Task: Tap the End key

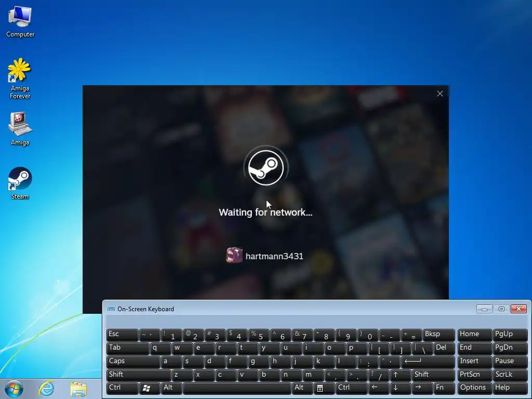Action: click(474, 349)
